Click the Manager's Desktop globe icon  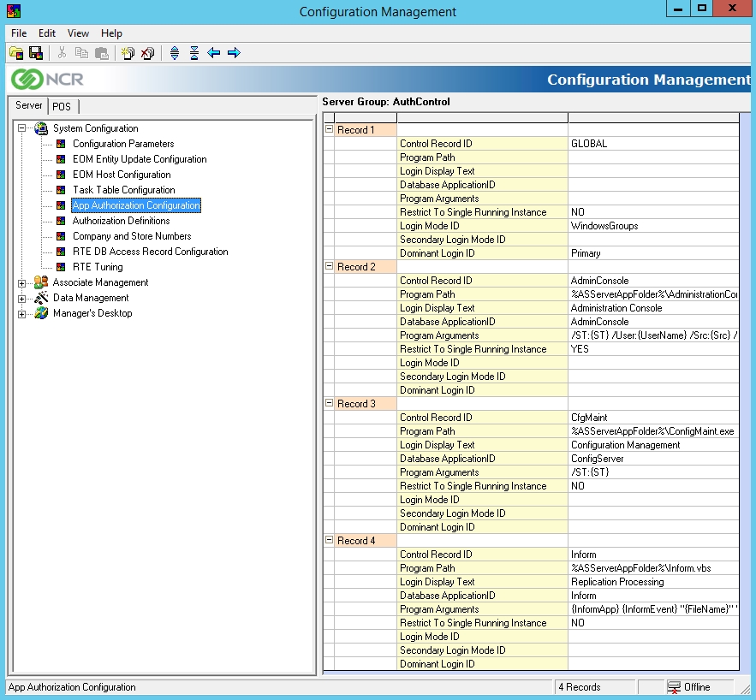pos(41,313)
